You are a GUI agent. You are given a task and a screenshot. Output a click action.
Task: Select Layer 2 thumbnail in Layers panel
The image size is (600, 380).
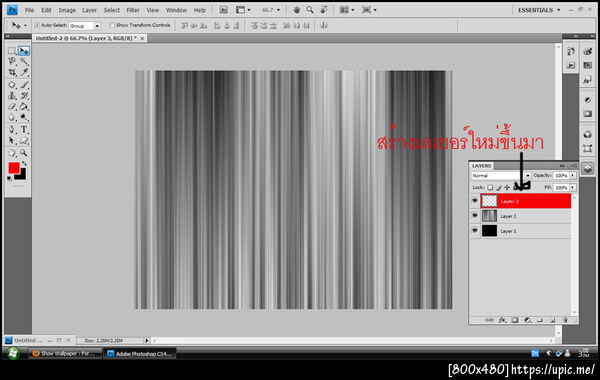pos(489,216)
